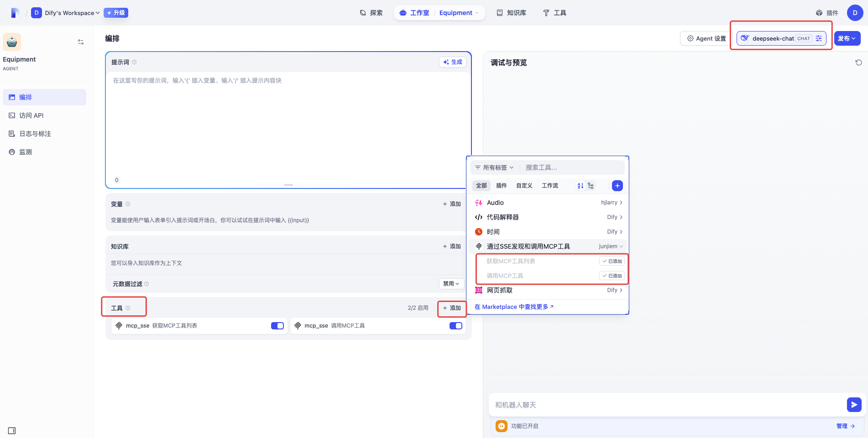Go to 知识库 in top navigation
This screenshot has height=438, width=868.
point(511,13)
